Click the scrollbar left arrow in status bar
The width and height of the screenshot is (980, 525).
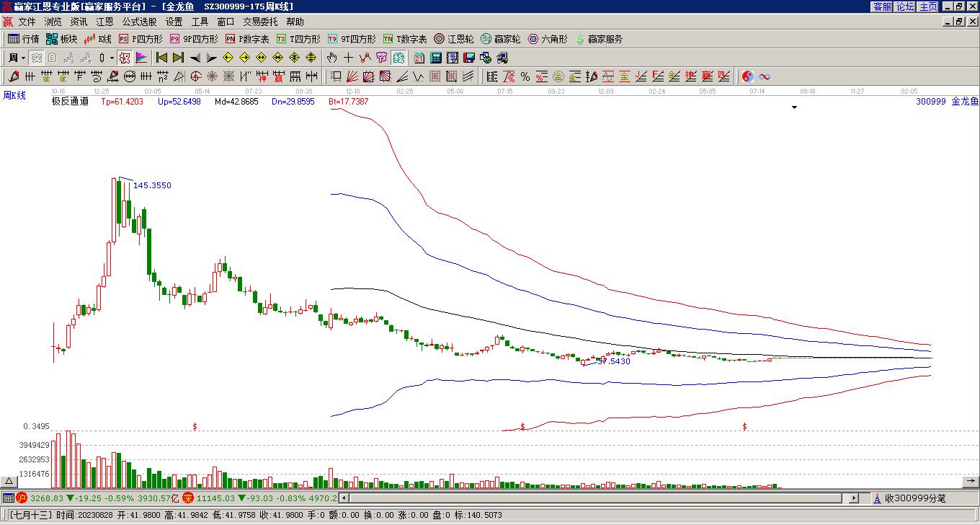[344, 498]
